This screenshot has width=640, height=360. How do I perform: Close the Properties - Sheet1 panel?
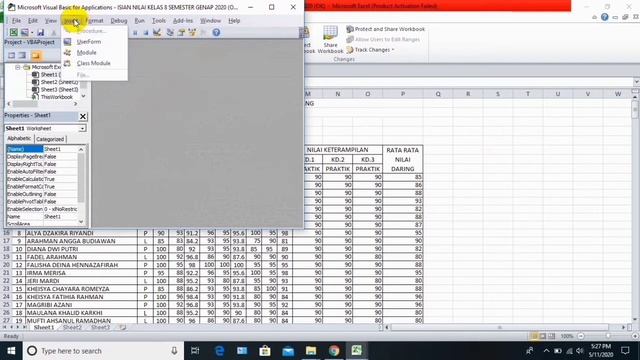tap(83, 116)
